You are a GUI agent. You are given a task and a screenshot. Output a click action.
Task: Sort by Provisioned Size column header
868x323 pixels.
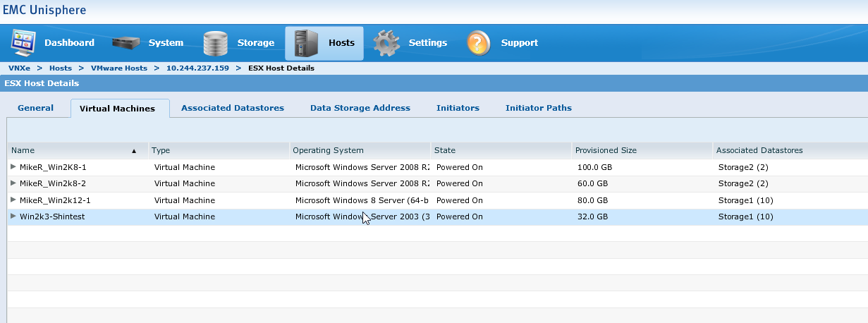pos(606,150)
